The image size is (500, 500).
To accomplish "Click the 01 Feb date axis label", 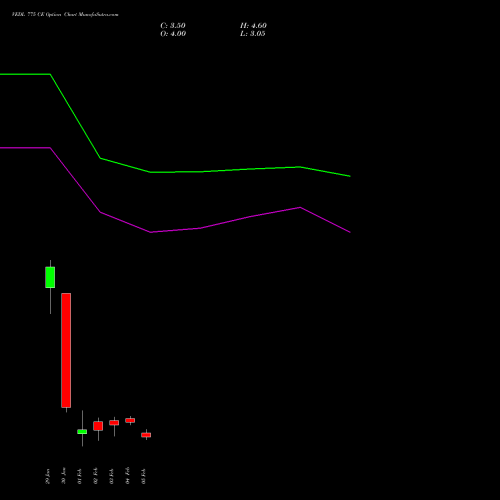I will tap(80, 476).
